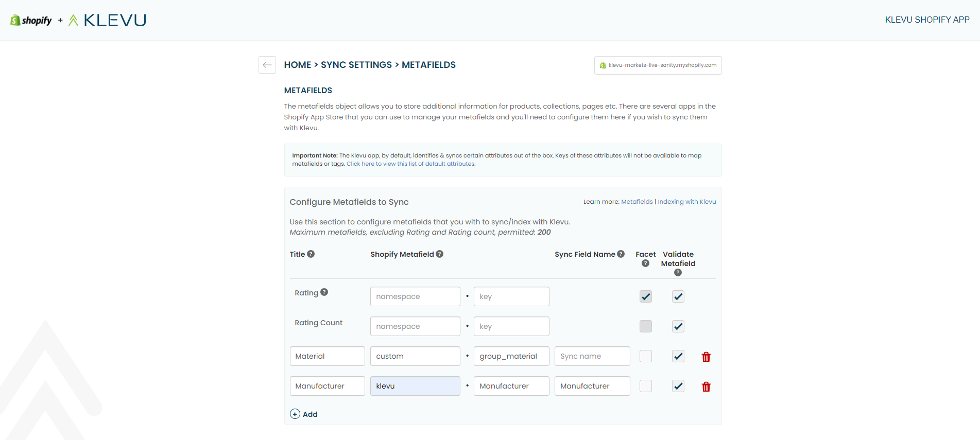The image size is (980, 440).
Task: Click help icon beside Shopify Metafield
Action: (x=439, y=254)
